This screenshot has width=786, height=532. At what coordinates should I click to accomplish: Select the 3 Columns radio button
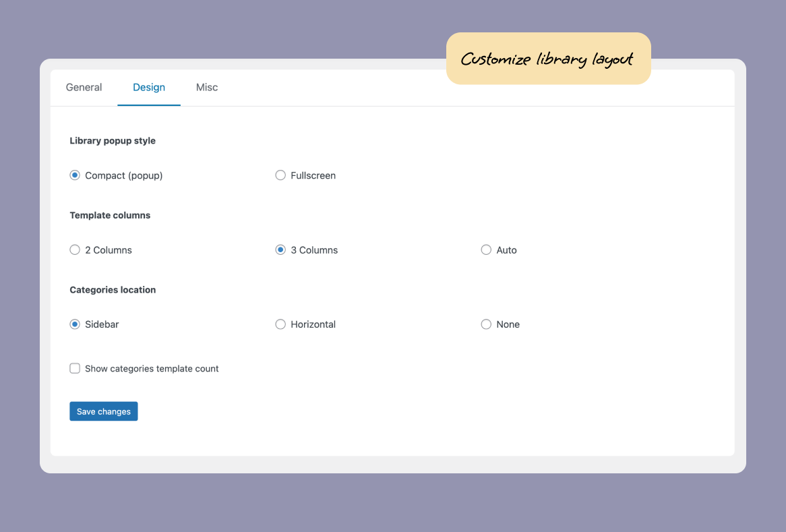click(280, 249)
